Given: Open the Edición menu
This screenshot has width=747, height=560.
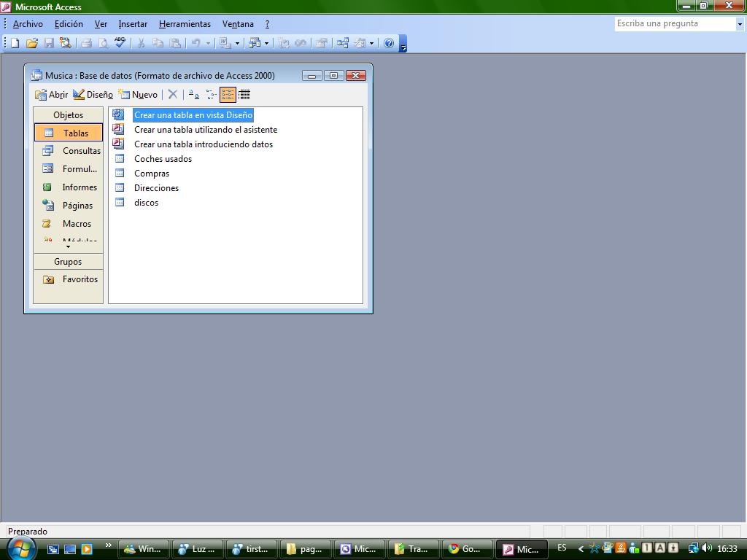Looking at the screenshot, I should [69, 24].
